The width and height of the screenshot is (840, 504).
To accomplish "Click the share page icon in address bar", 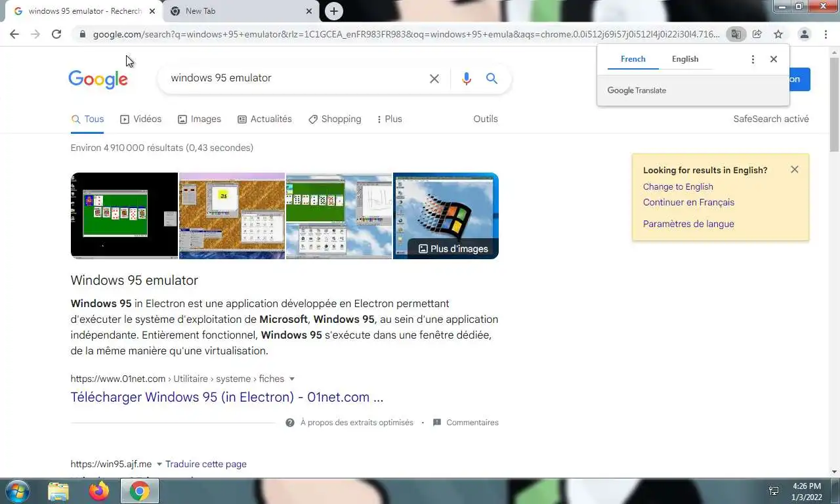I will click(757, 34).
